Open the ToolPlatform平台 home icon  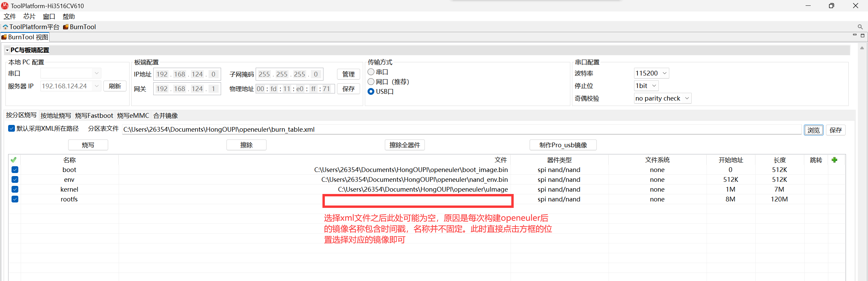point(5,27)
